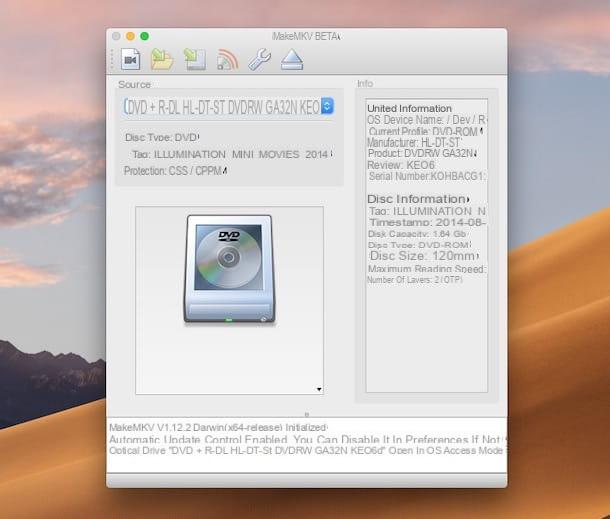The width and height of the screenshot is (610, 519).
Task: Click 'Timestamp: 2014-08-' line
Action: point(428,223)
